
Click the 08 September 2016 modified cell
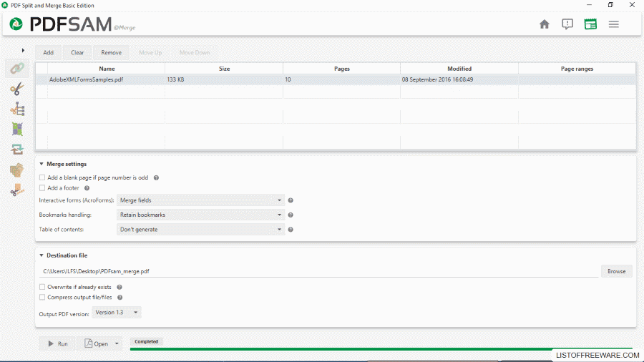[459, 79]
